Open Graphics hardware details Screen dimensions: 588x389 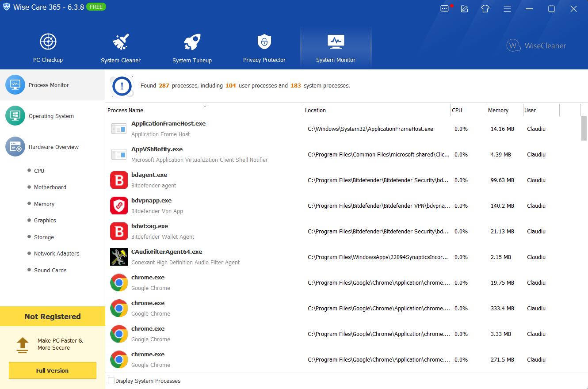pos(45,220)
